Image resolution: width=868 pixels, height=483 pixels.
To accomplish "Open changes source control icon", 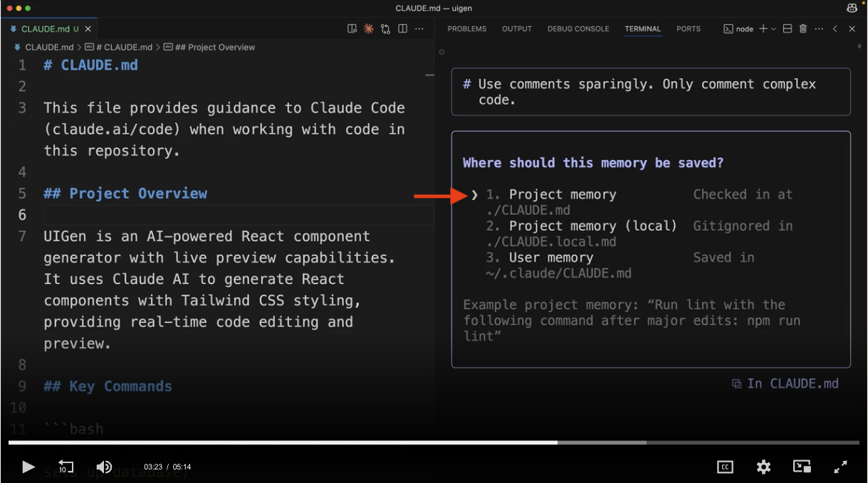I will (x=386, y=29).
